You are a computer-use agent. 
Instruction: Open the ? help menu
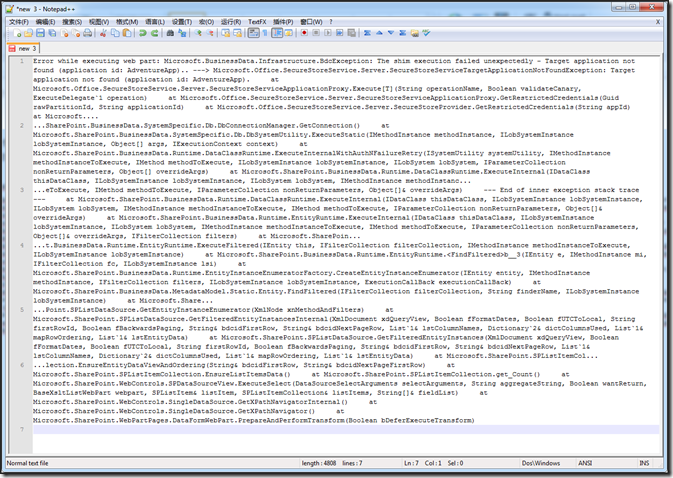(330, 22)
